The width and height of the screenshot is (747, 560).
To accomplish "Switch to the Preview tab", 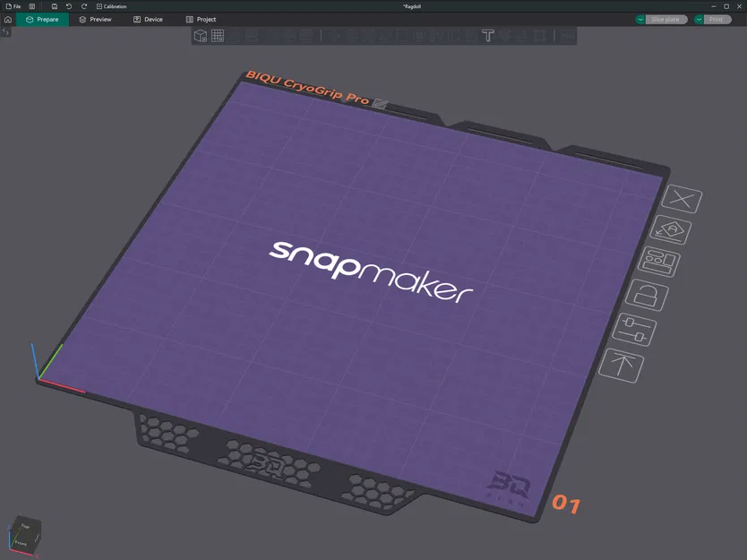I will coord(96,19).
